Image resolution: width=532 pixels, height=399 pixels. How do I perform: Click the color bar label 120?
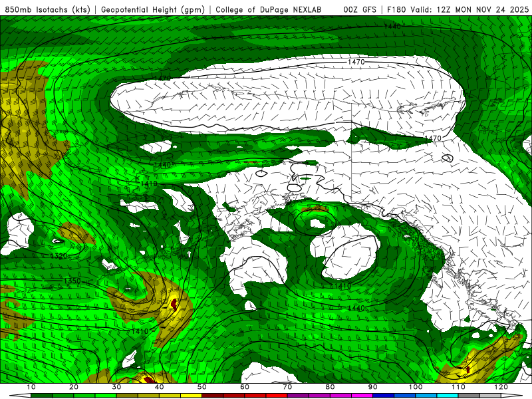tap(501, 387)
